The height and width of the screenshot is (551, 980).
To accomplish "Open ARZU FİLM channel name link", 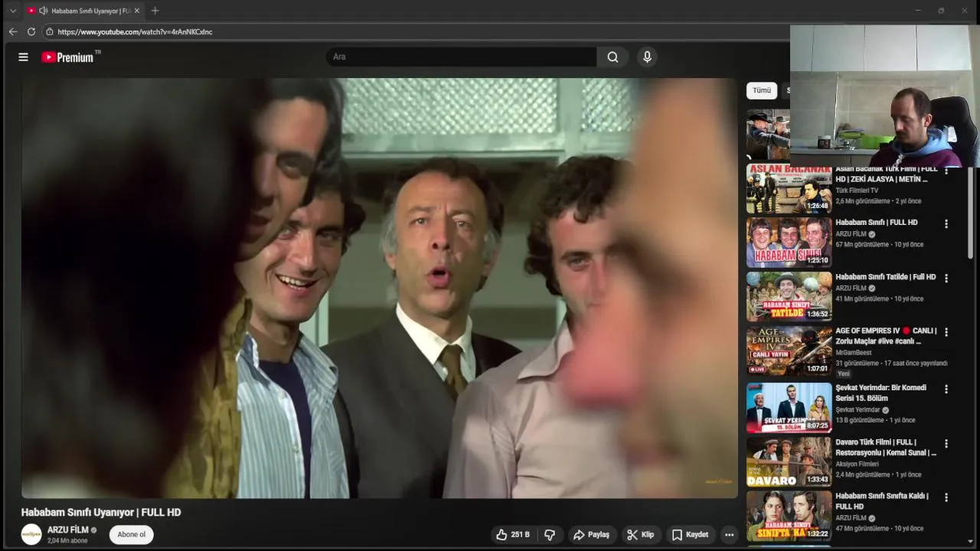I will click(68, 530).
